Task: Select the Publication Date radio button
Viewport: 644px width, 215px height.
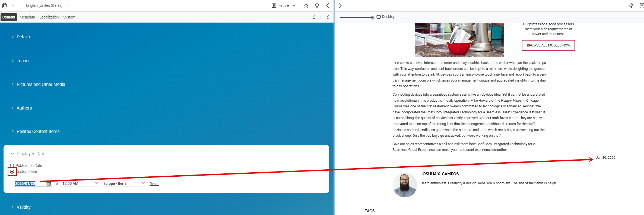Action: point(12,166)
